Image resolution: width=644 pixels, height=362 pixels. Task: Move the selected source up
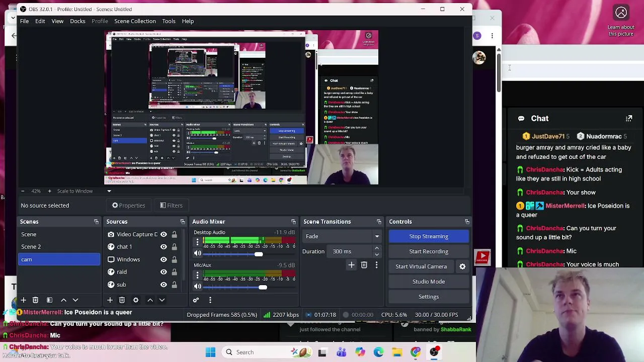point(150,300)
